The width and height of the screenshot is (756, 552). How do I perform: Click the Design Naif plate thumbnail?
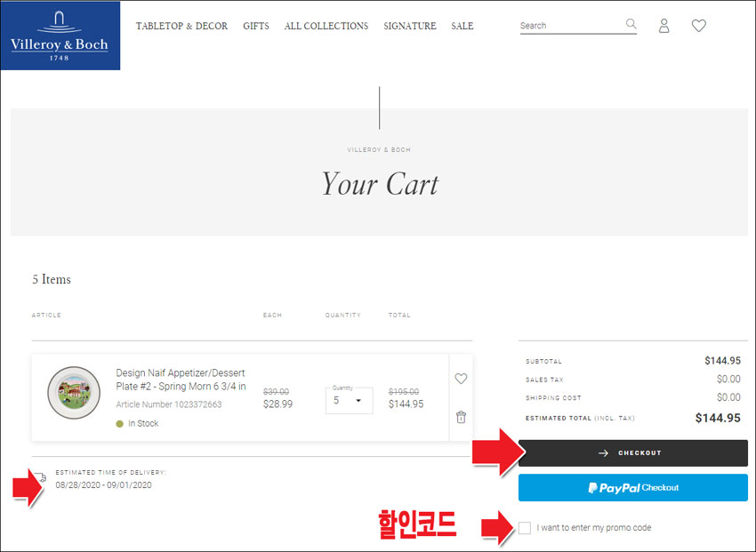click(x=74, y=393)
